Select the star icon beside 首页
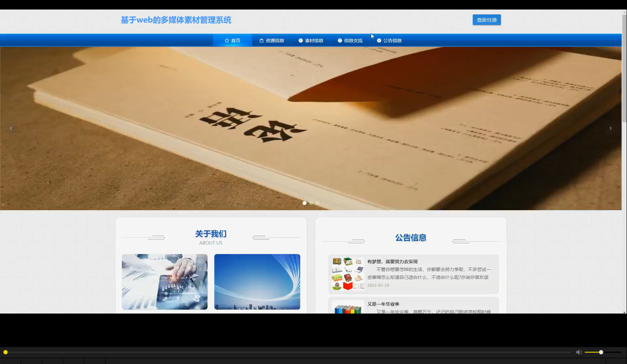627x364 pixels. pos(227,40)
